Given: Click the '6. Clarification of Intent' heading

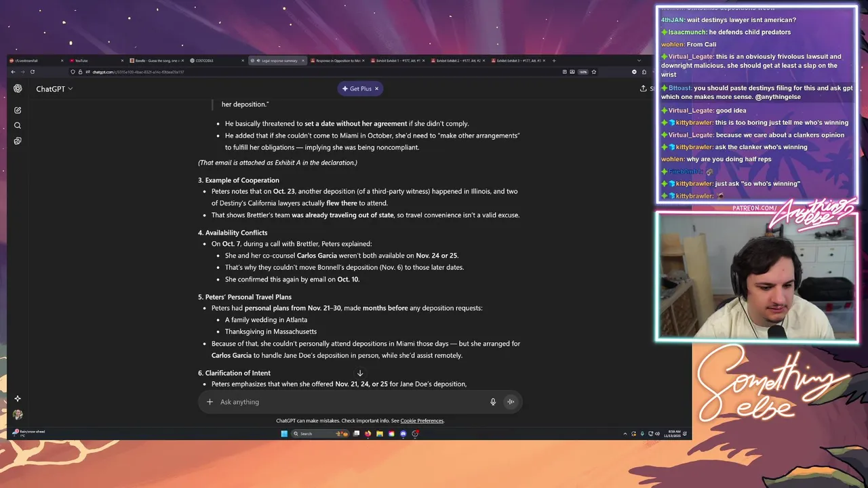Looking at the screenshot, I should point(234,373).
